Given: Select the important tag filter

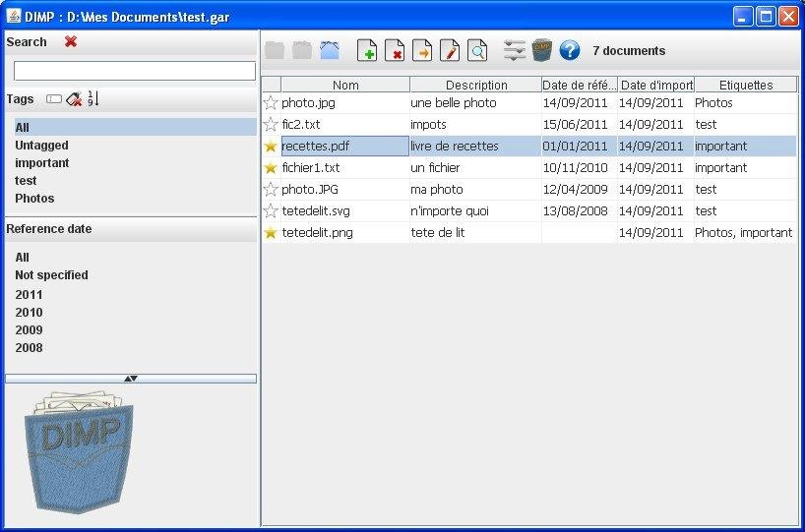Looking at the screenshot, I should (42, 162).
